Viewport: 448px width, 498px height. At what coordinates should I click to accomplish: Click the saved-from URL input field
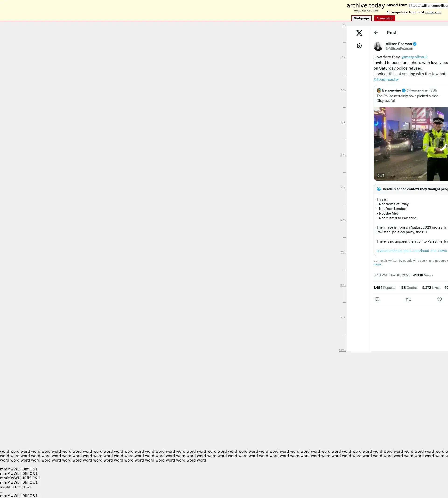(x=428, y=5)
